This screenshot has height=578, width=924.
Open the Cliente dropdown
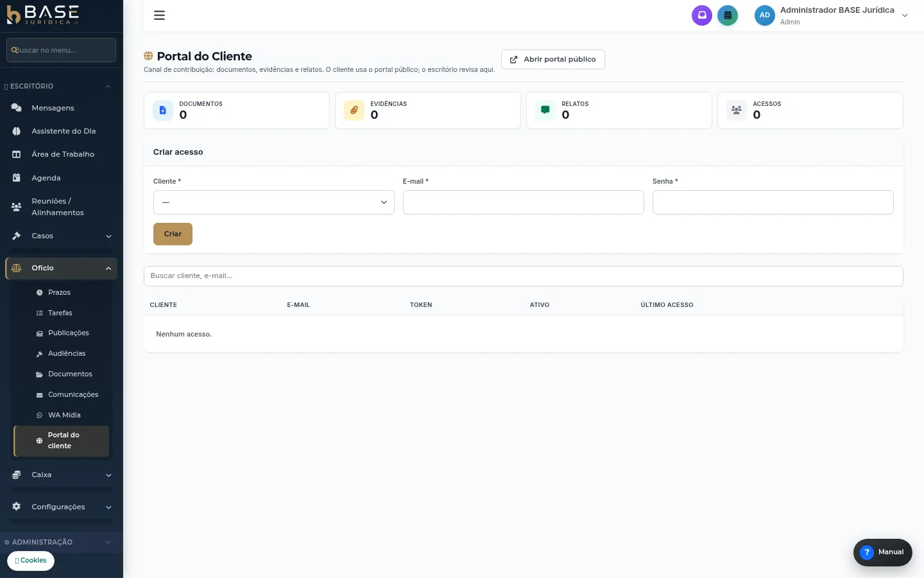point(274,202)
